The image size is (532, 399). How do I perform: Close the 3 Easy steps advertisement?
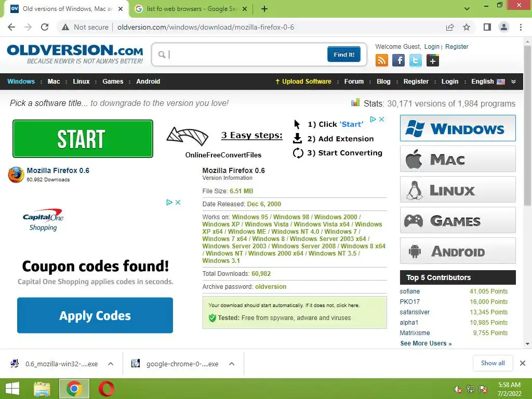[x=382, y=119]
